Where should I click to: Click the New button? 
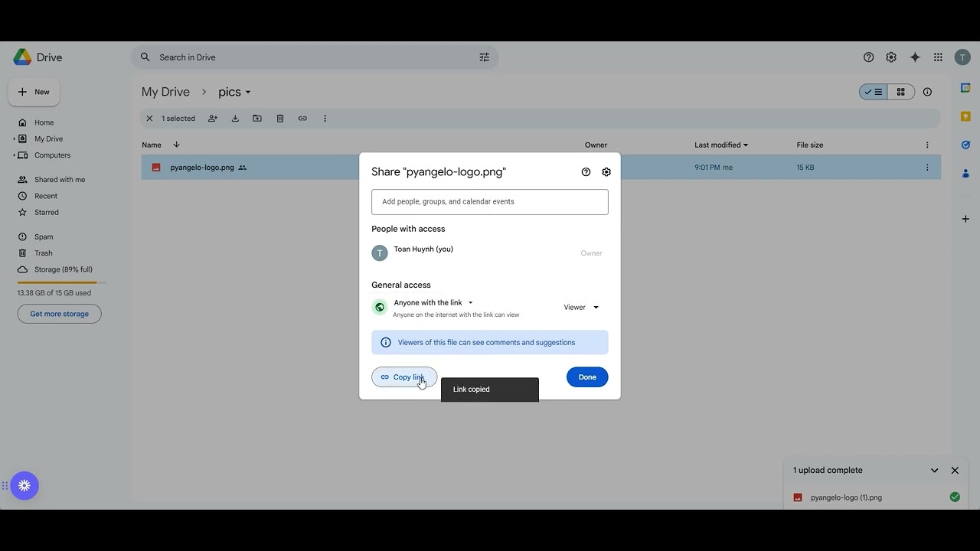34,92
